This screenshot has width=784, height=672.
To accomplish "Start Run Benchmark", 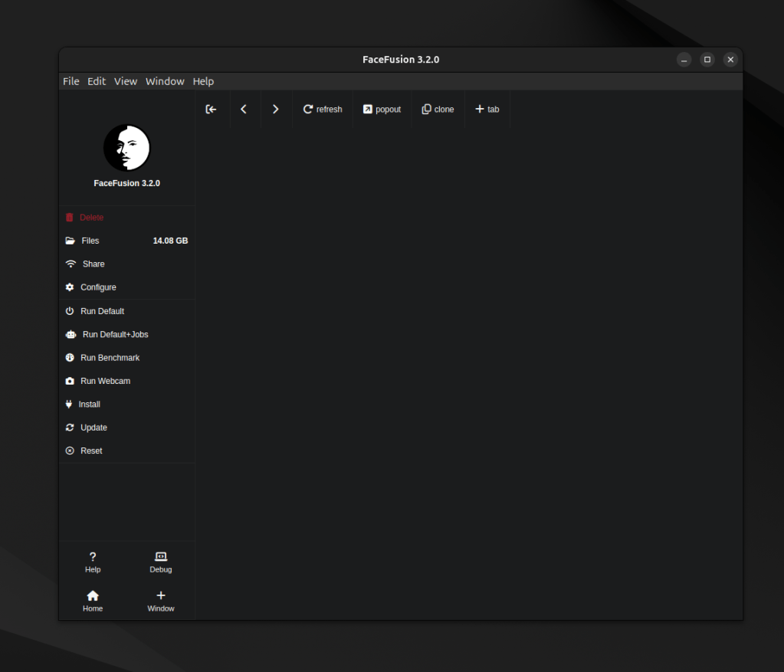I will point(110,358).
